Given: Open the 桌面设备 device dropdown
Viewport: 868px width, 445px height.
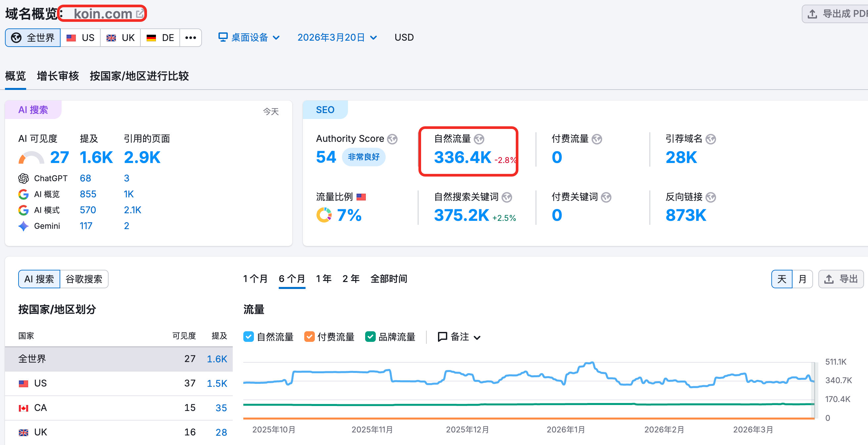Looking at the screenshot, I should 249,37.
